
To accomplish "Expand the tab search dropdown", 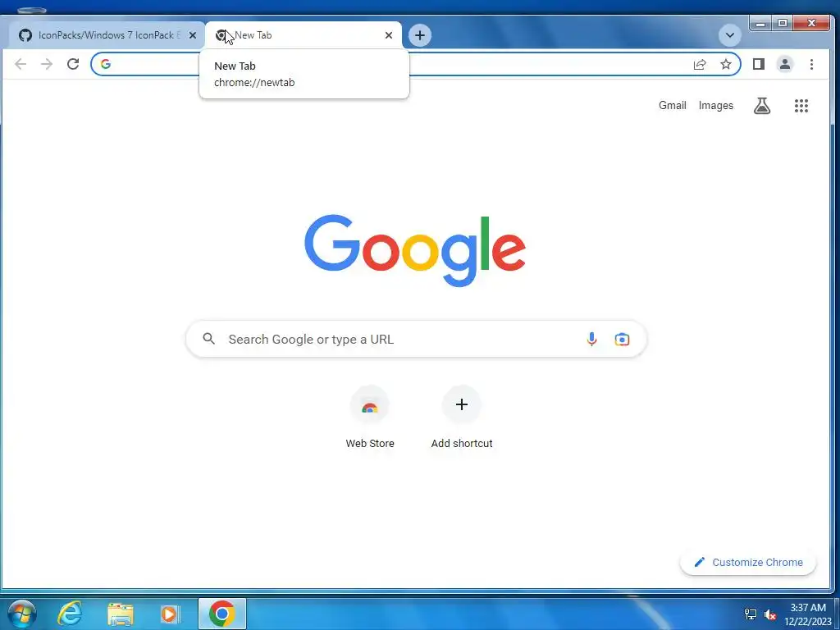I will tap(729, 35).
